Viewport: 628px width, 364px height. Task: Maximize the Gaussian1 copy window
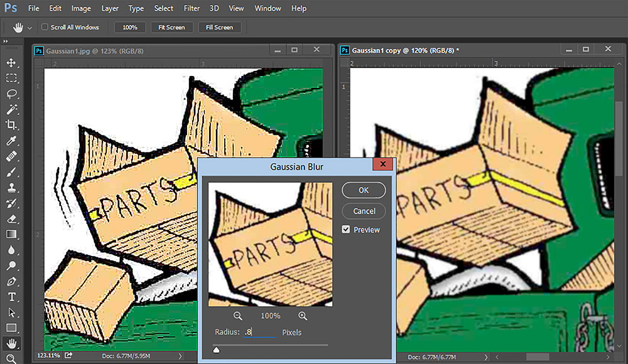click(x=586, y=49)
